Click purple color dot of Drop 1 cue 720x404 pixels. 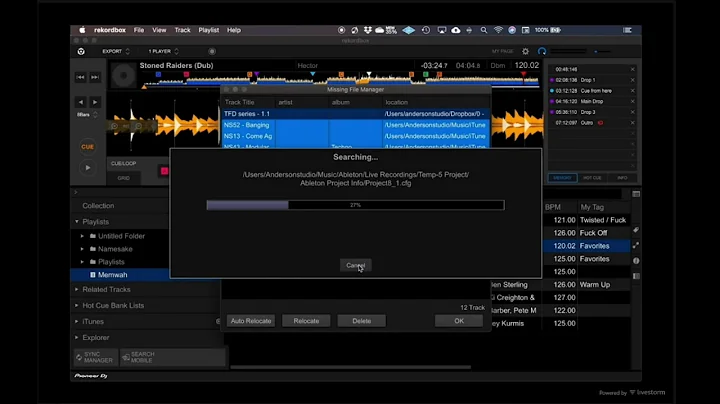552,80
